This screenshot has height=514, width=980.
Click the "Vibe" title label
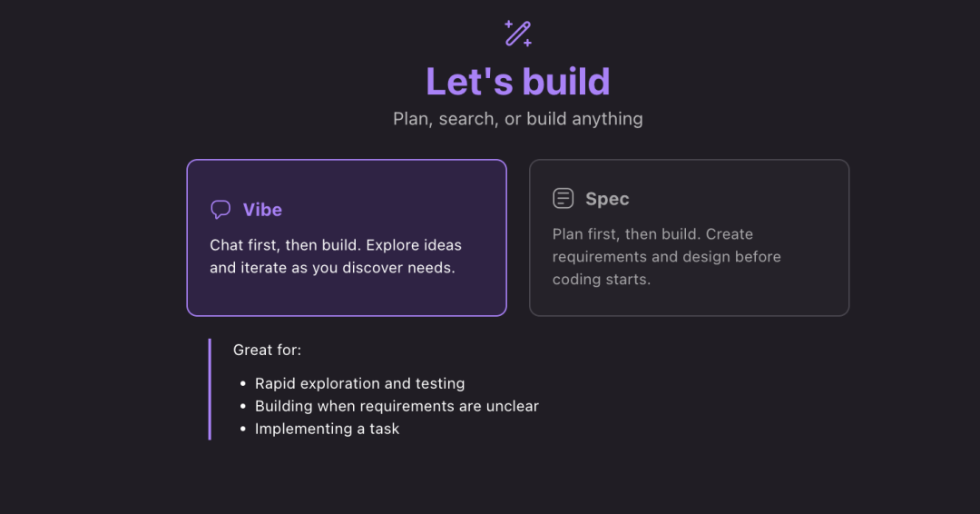pyautogui.click(x=262, y=210)
